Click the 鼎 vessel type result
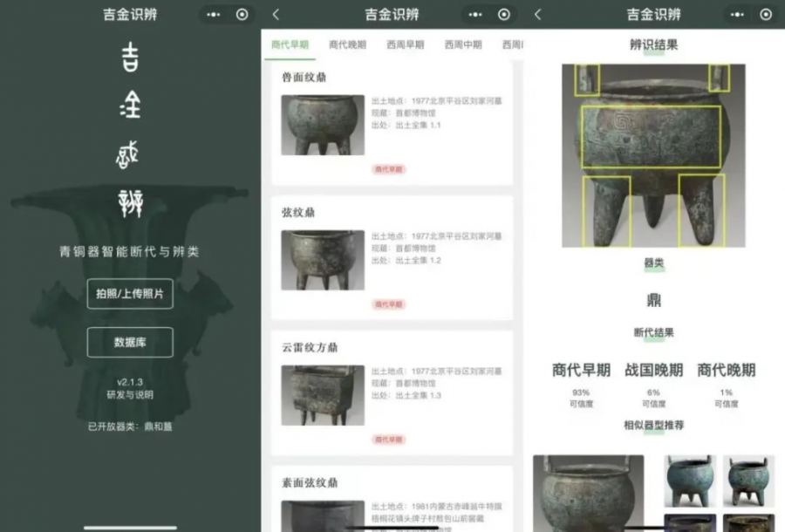Image resolution: width=785 pixels, height=532 pixels. (654, 300)
